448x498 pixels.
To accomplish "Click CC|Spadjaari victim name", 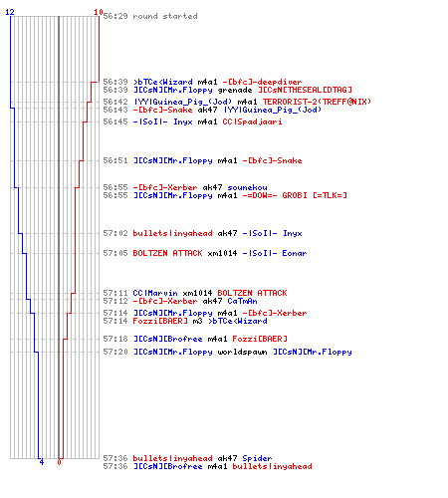I will point(252,122).
